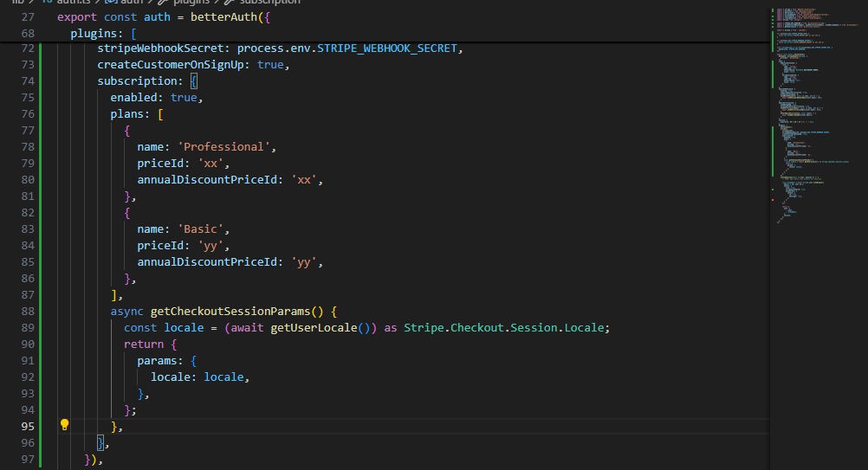
Task: Click the 'plans' property on line 76
Action: (x=126, y=114)
